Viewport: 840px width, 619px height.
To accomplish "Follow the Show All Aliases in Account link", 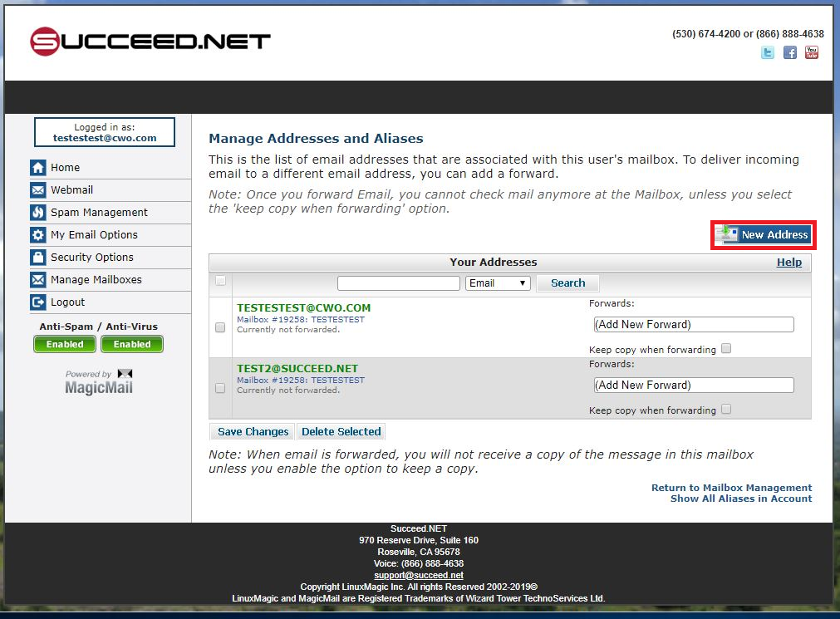I will [x=741, y=499].
